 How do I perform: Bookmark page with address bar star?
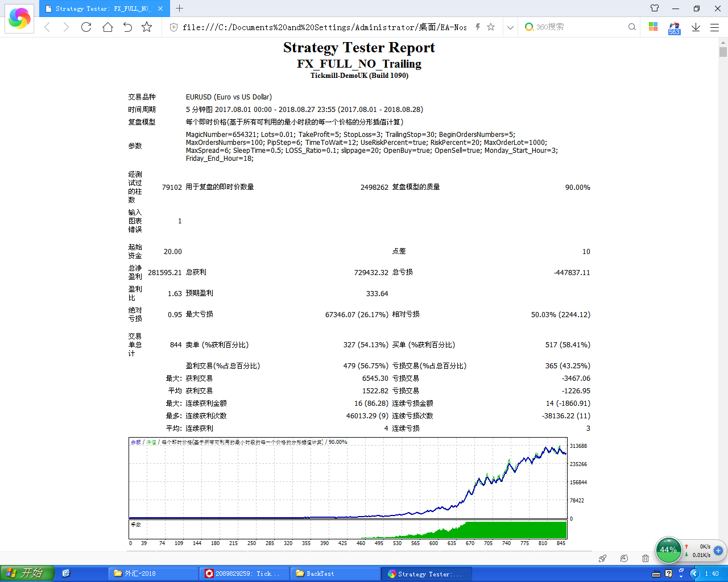(x=491, y=27)
